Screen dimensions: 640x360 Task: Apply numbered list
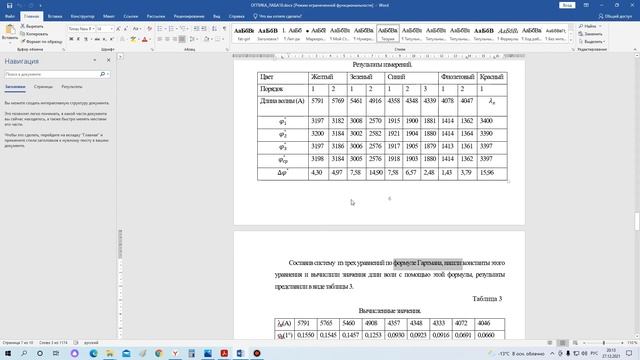(172, 29)
